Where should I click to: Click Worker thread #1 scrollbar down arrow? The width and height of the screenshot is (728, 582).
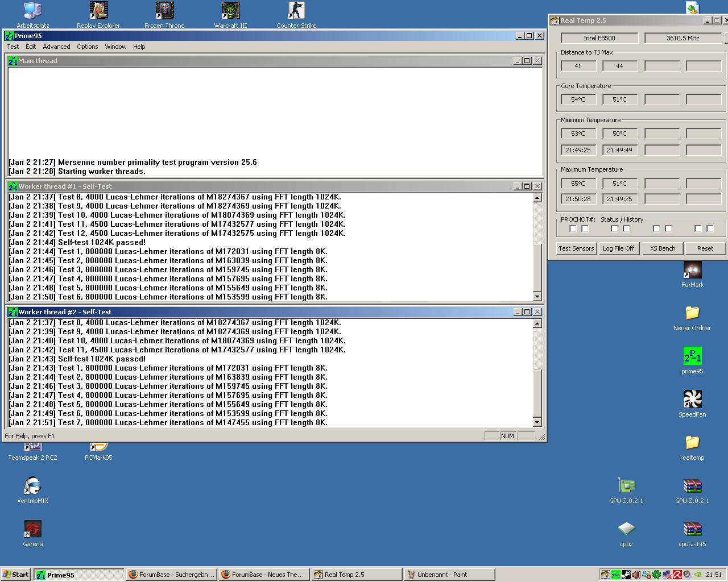coord(537,297)
